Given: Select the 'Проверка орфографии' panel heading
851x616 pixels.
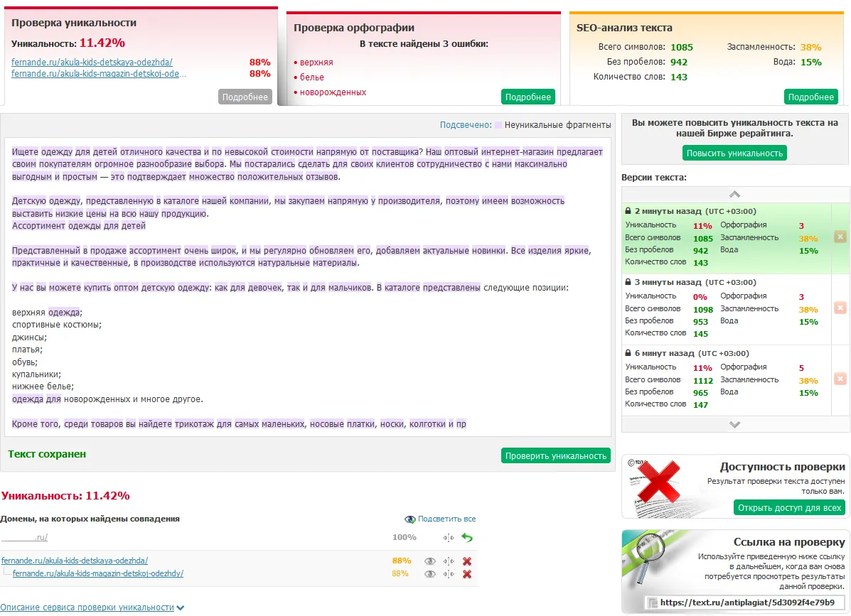Looking at the screenshot, I should coord(354,28).
